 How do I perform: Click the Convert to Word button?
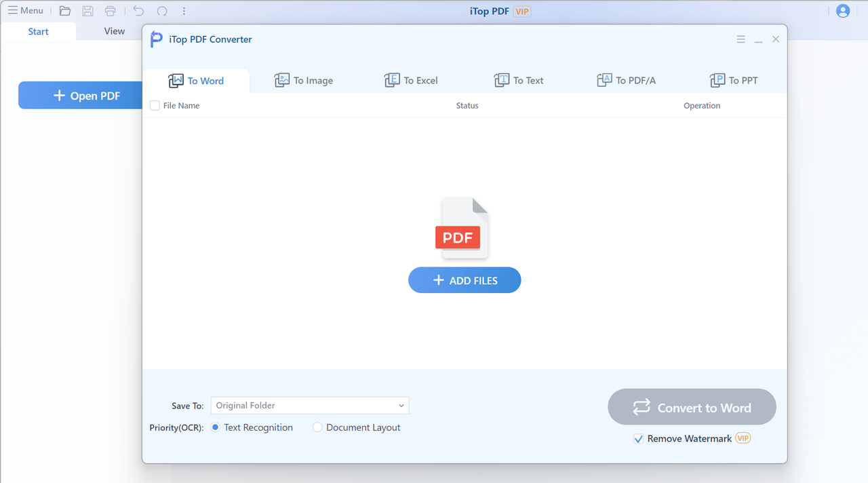click(692, 407)
